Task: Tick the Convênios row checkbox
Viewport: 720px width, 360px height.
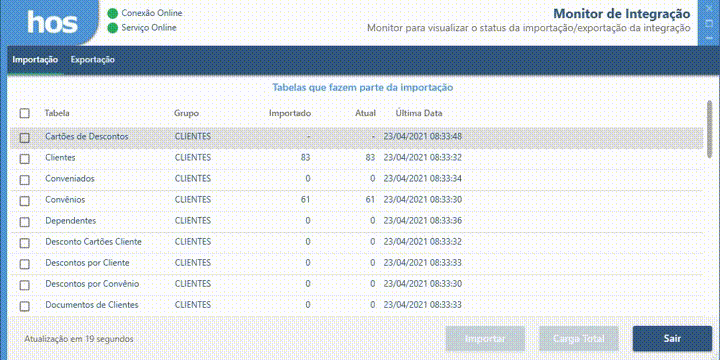Action: 24,201
